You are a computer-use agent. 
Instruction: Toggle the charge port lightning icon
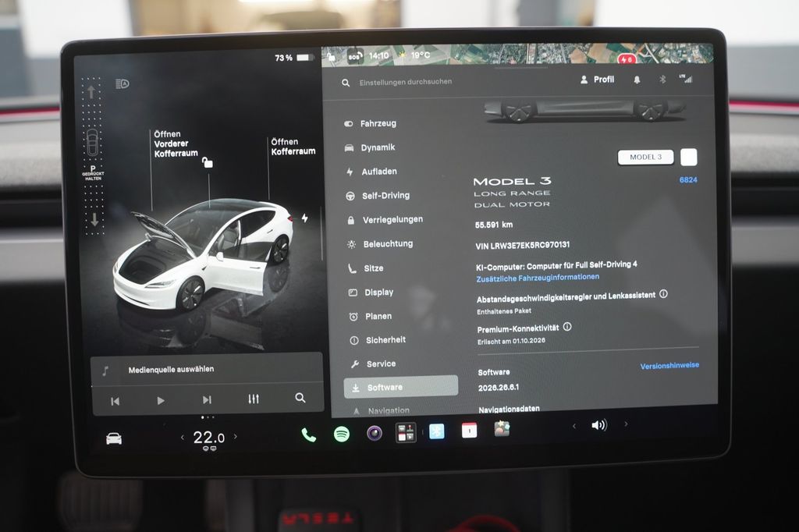coord(305,218)
